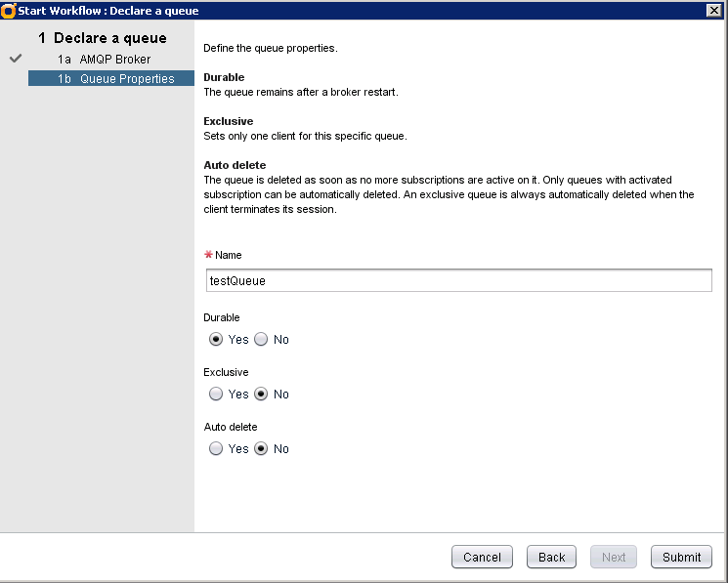Submit the queue declaration workflow
Image resolution: width=728 pixels, height=583 pixels.
pos(681,557)
